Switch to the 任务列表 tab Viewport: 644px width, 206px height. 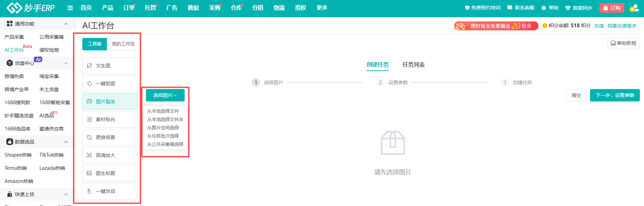click(413, 65)
